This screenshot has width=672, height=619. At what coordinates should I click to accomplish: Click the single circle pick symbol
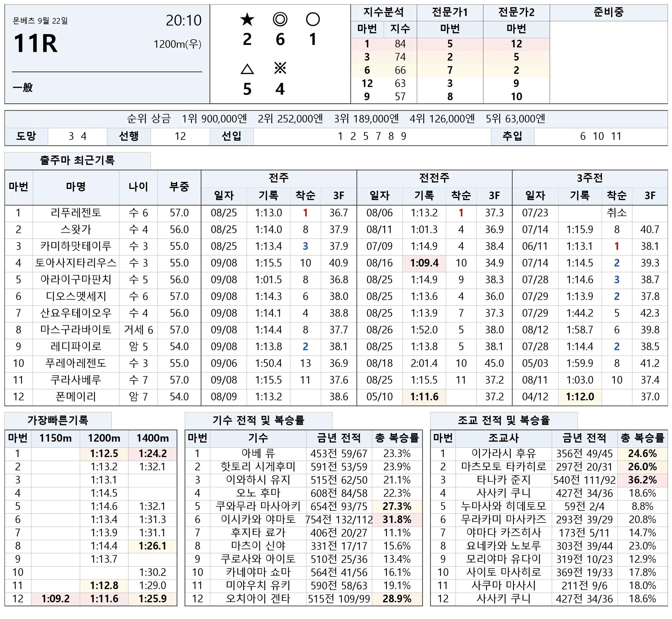(313, 19)
